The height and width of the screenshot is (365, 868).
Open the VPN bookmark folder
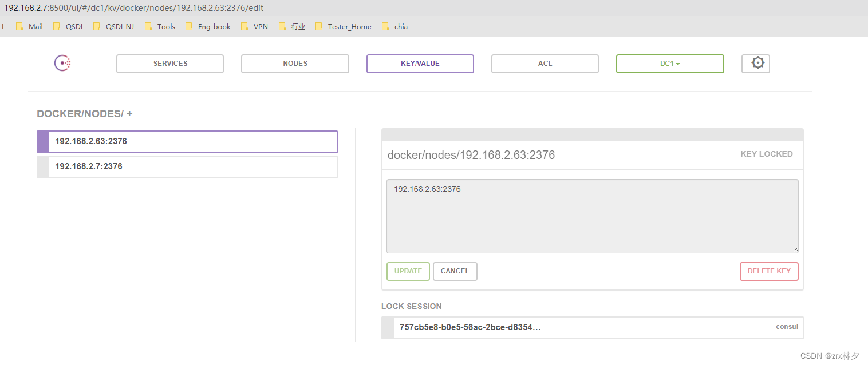pos(255,26)
